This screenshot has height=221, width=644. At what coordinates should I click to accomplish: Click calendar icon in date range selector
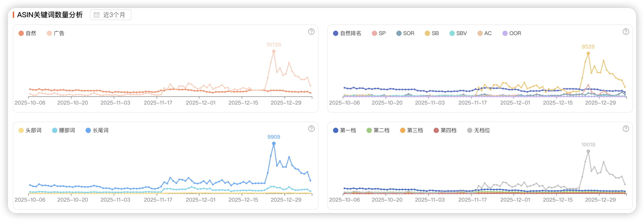[97, 15]
